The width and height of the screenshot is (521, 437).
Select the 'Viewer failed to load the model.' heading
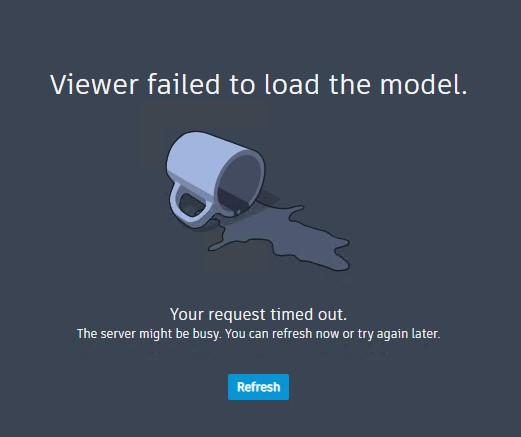click(x=259, y=84)
